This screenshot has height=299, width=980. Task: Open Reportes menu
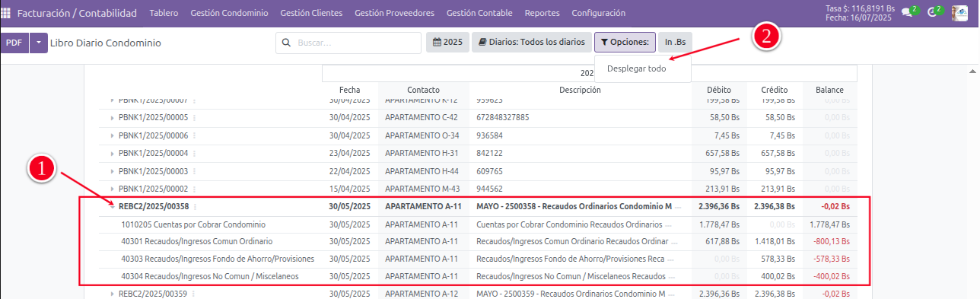[542, 13]
